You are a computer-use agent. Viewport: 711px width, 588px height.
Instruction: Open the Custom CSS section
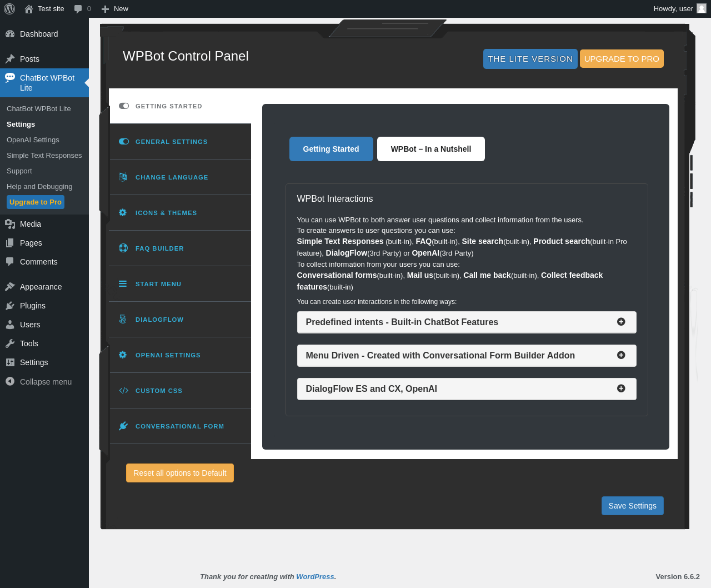point(181,391)
